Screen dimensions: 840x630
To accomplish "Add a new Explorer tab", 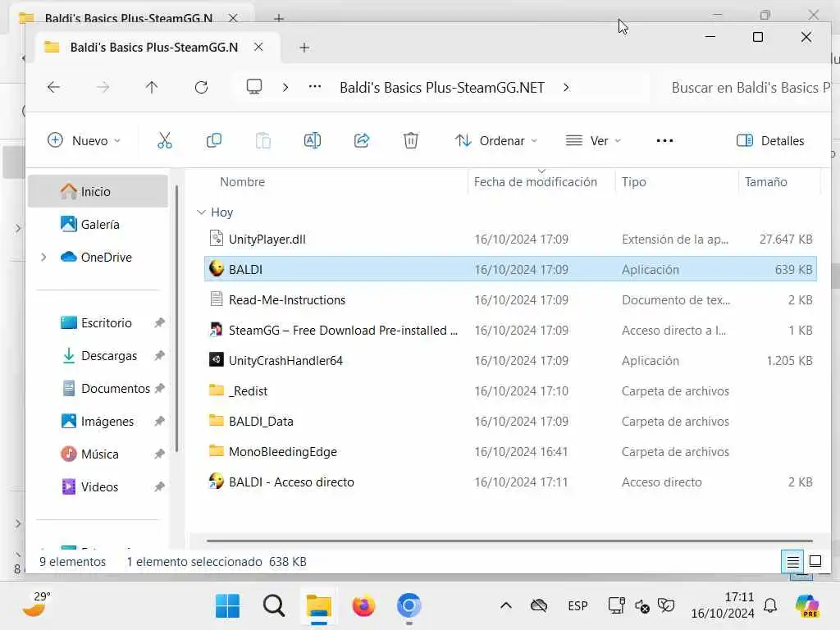I will pyautogui.click(x=304, y=48).
